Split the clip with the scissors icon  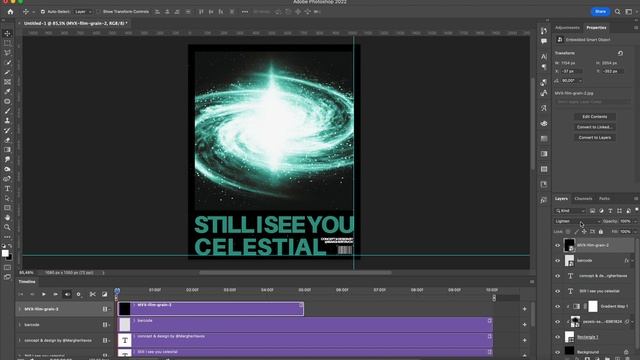(93, 294)
